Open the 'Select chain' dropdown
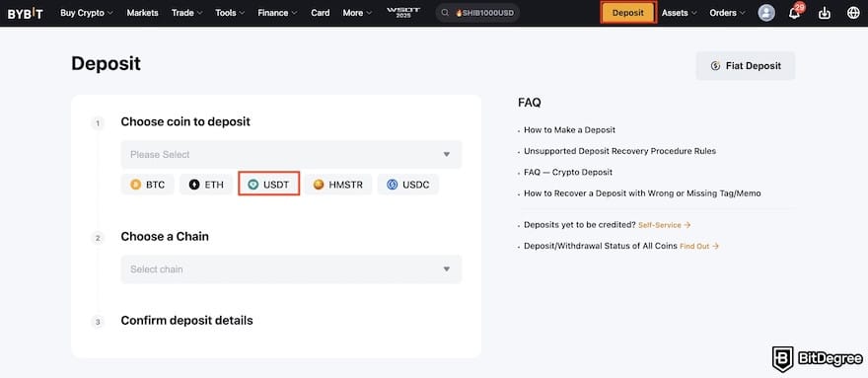This screenshot has height=378, width=868. pos(291,269)
